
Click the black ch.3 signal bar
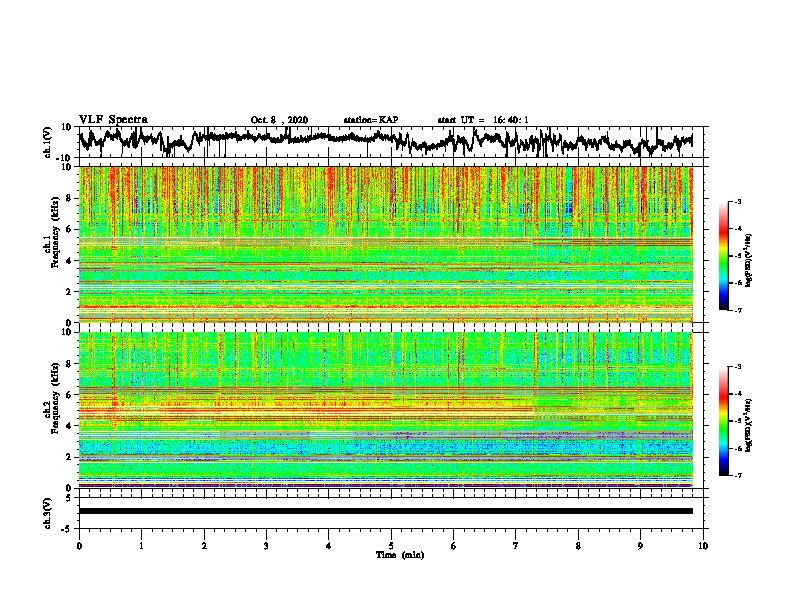pyautogui.click(x=385, y=511)
